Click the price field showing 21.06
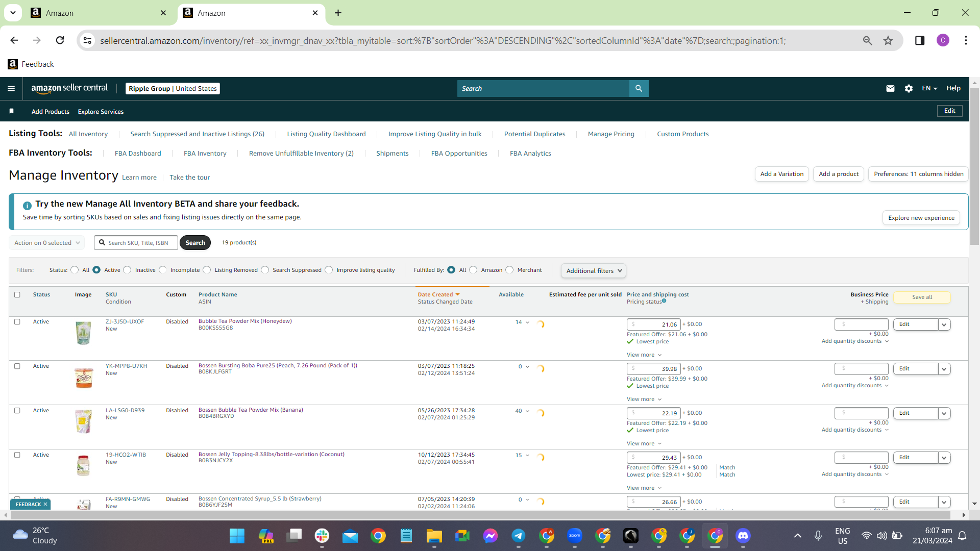The height and width of the screenshot is (551, 980). point(653,324)
